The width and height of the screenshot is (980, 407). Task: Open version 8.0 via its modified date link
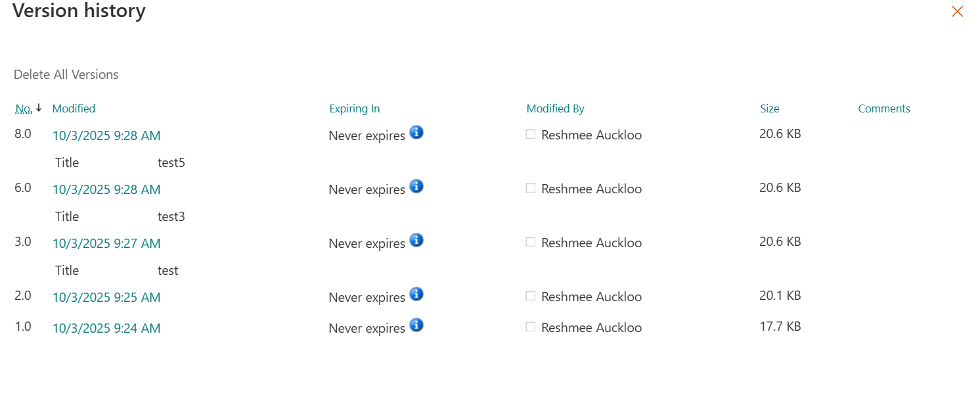(106, 135)
